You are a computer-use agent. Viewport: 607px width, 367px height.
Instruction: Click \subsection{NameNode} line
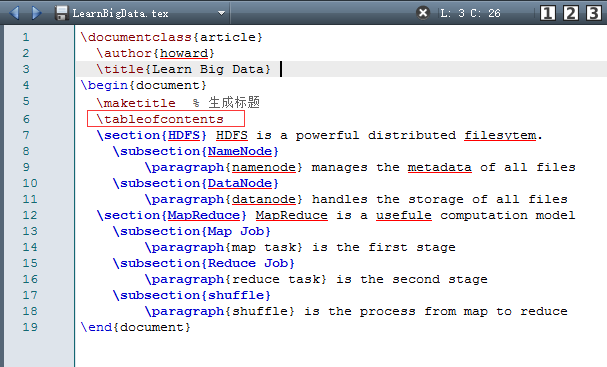coord(195,151)
